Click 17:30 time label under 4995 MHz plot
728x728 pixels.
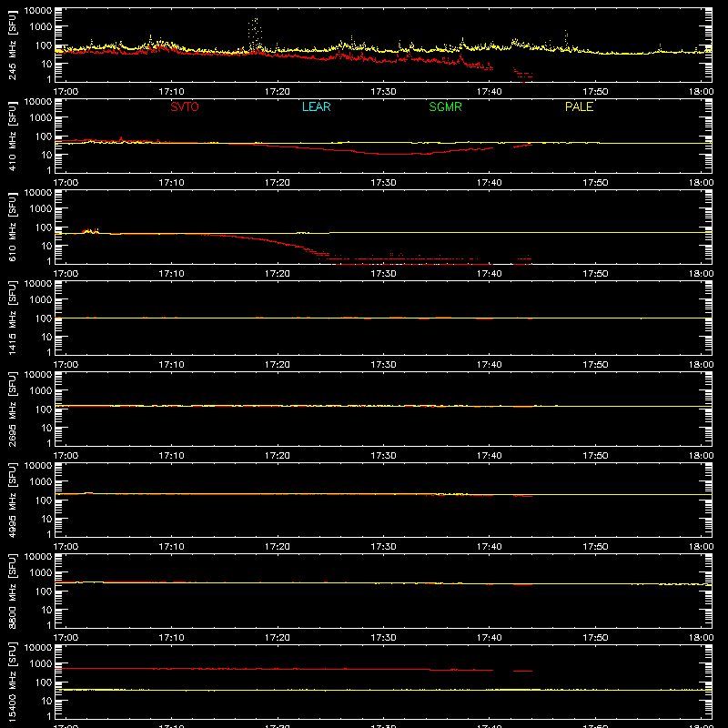point(383,547)
